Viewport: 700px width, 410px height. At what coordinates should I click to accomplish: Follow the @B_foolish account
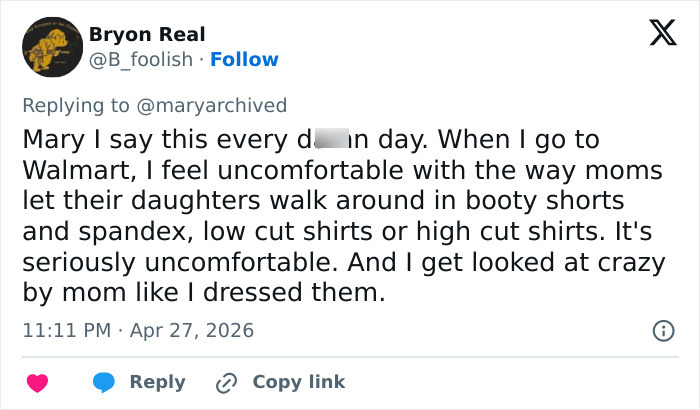coord(245,60)
